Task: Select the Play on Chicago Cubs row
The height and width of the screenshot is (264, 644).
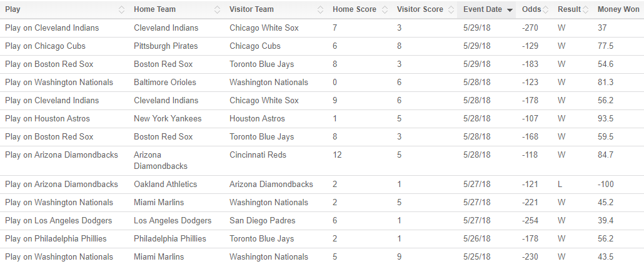Action: click(322, 46)
